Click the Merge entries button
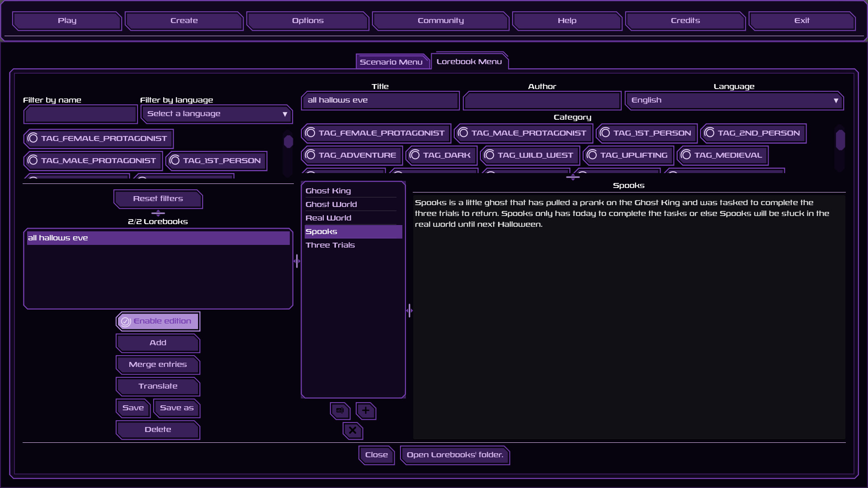Viewport: 868px width, 488px height. [157, 364]
